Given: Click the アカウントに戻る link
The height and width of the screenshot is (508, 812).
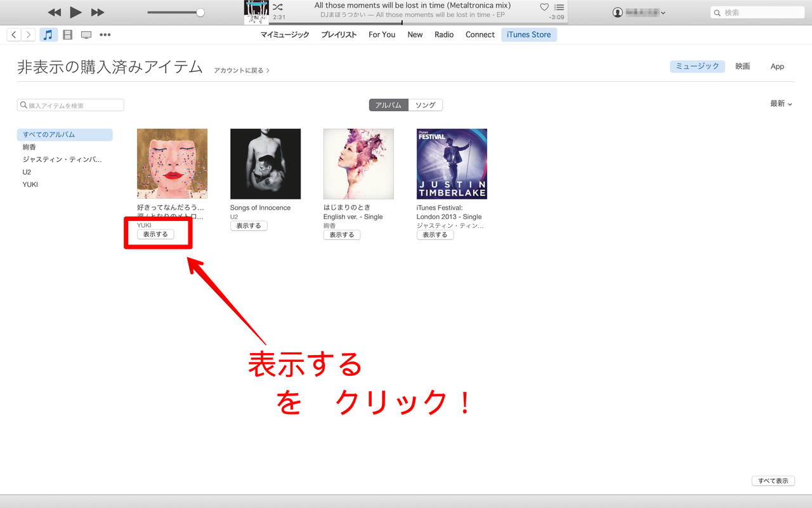Looking at the screenshot, I should tap(242, 70).
